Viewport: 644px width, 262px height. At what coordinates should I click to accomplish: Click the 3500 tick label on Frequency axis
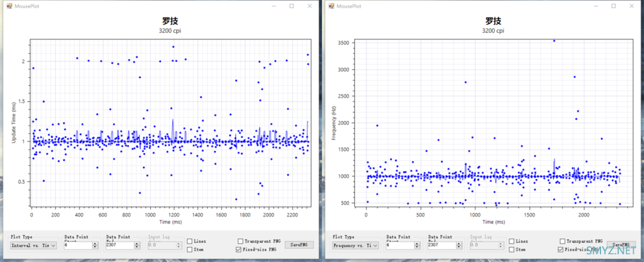point(344,43)
